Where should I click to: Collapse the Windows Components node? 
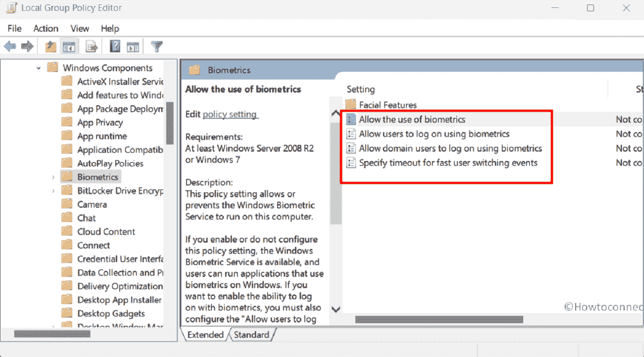tap(39, 67)
